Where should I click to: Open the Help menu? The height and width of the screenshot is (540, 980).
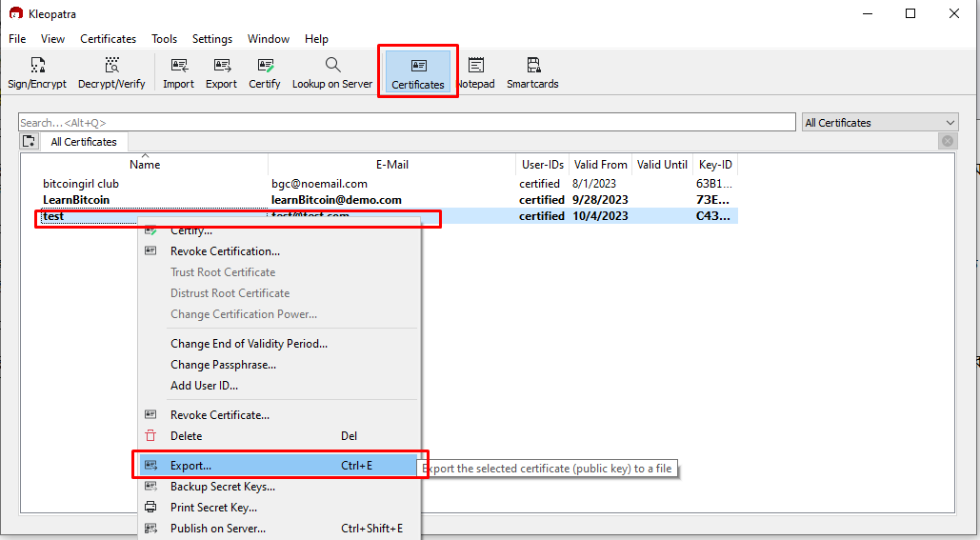(x=316, y=39)
